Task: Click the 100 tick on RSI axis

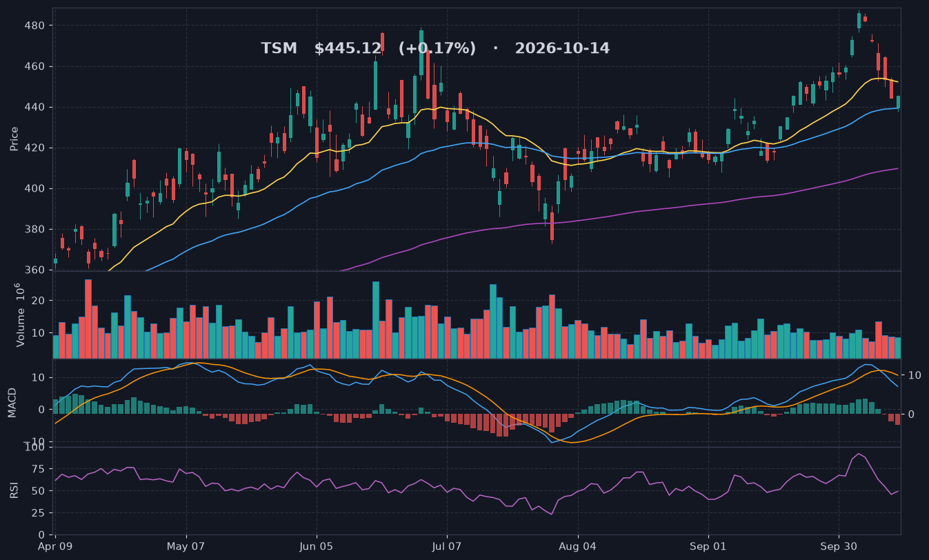Action: [x=34, y=448]
